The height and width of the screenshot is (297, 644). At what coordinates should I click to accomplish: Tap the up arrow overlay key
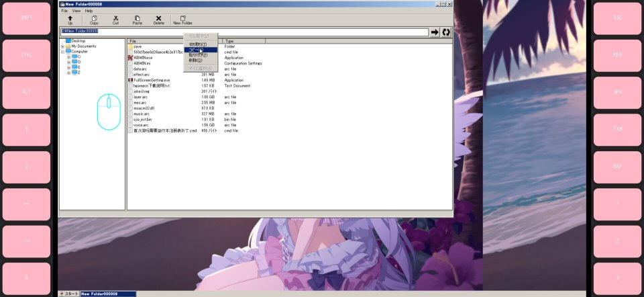pyautogui.click(x=26, y=130)
